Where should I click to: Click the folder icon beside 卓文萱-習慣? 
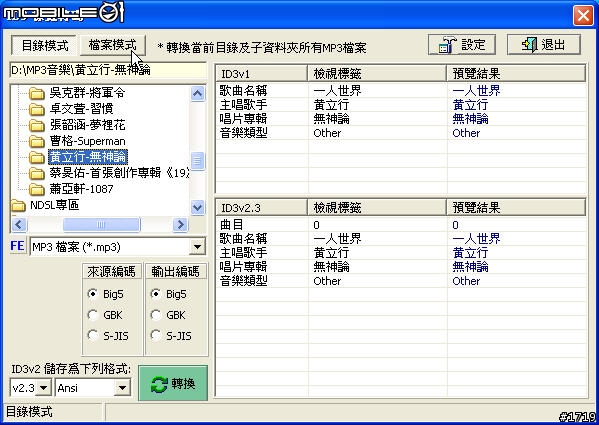(x=37, y=109)
